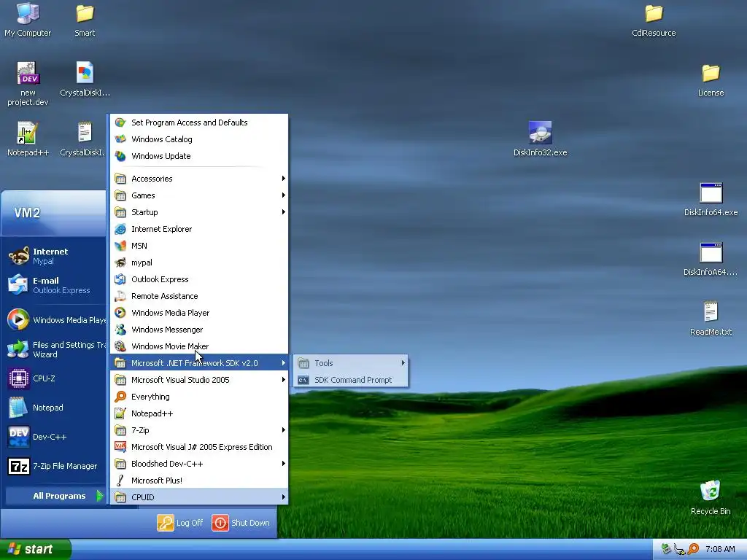The image size is (747, 560).
Task: Open Files and Settings Transfer Wizard
Action: point(56,349)
